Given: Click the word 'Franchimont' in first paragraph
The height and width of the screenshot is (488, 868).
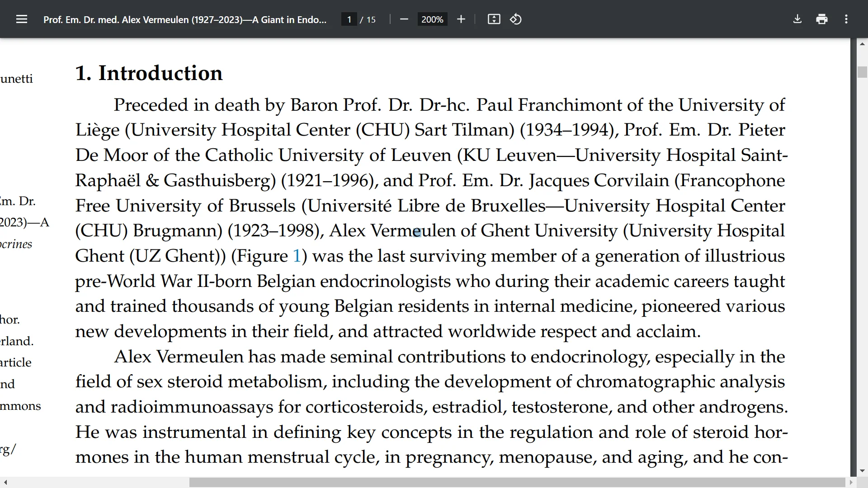Looking at the screenshot, I should click(569, 105).
